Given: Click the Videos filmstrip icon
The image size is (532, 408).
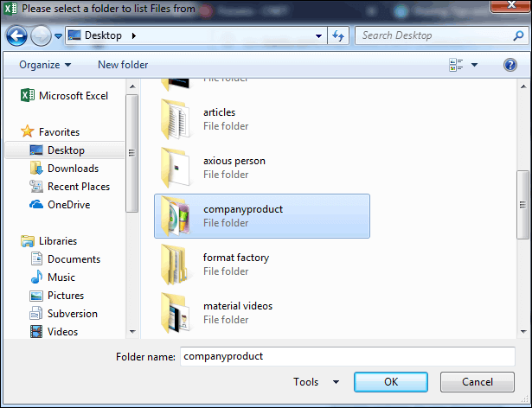Looking at the screenshot, I should click(36, 332).
